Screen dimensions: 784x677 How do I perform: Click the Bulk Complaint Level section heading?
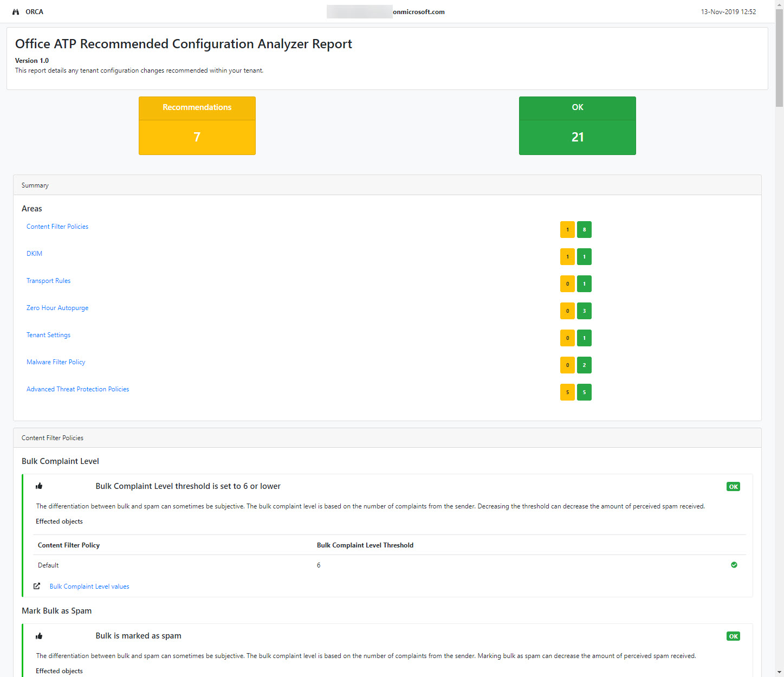pyautogui.click(x=60, y=461)
